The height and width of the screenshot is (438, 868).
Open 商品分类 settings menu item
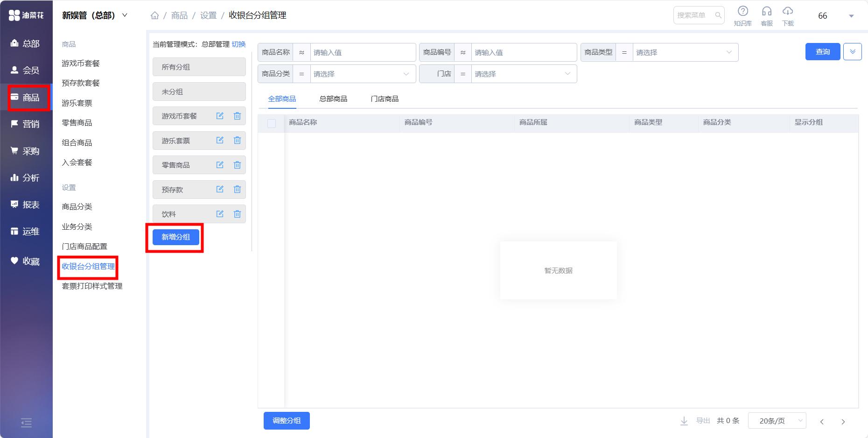77,206
